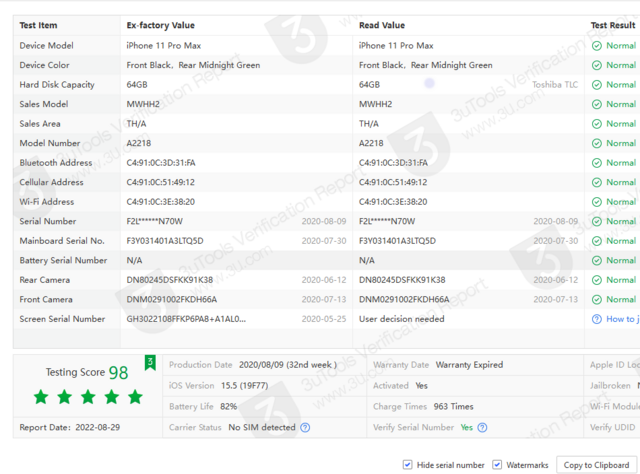This screenshot has width=640, height=474.
Task: Click the Normal check icon for Mainboard Serial No.
Action: click(x=597, y=241)
